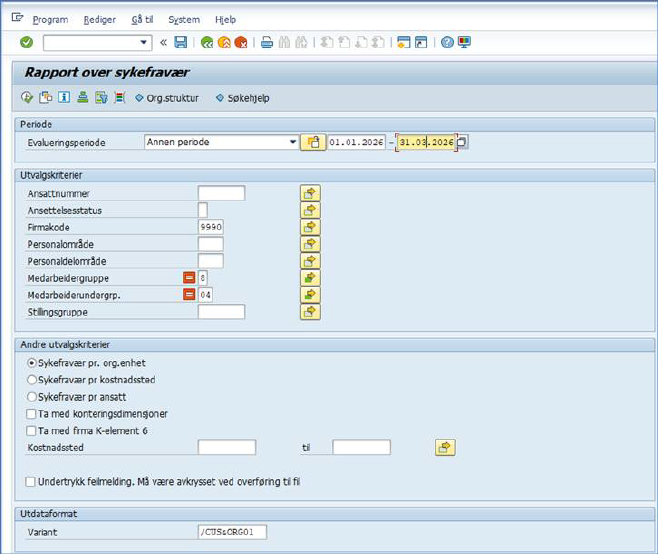The image size is (658, 554).
Task: Click the Variant field /CUS&ORG01
Action: [x=232, y=532]
